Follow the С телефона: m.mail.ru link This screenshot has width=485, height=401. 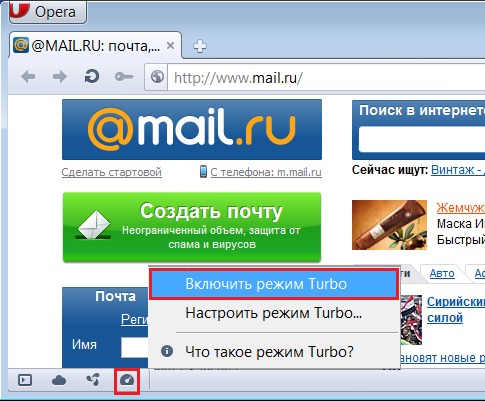[266, 172]
